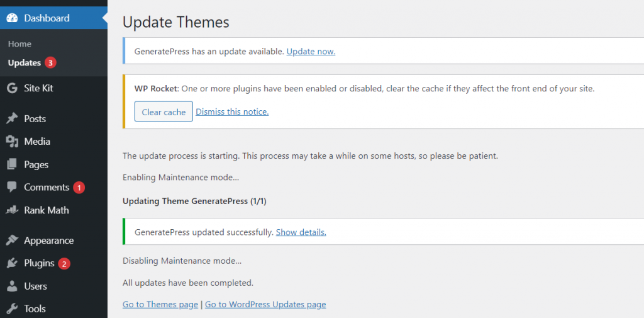
Task: Click the GeneratePress Update now link
Action: (311, 52)
